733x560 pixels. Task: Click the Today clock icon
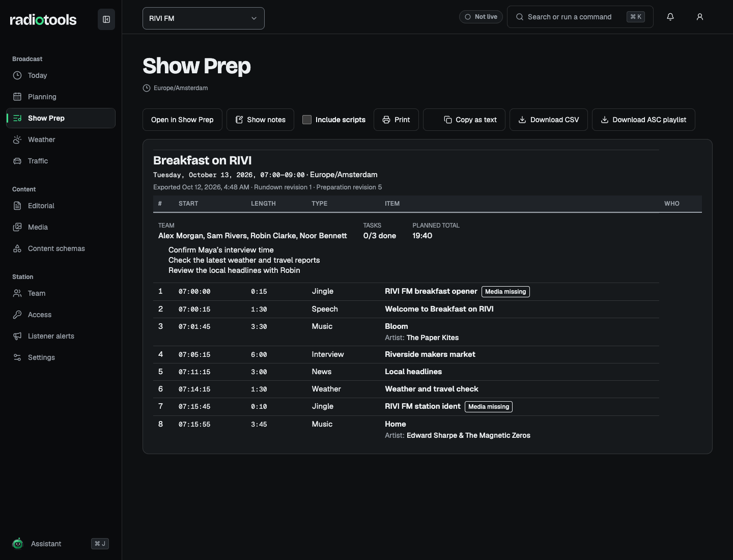coord(17,75)
